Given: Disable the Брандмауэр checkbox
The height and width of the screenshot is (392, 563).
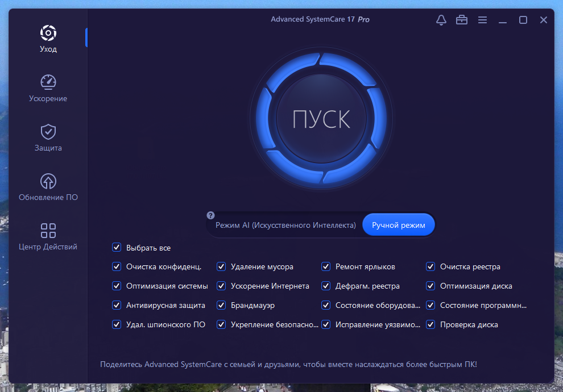Looking at the screenshot, I should click(221, 305).
